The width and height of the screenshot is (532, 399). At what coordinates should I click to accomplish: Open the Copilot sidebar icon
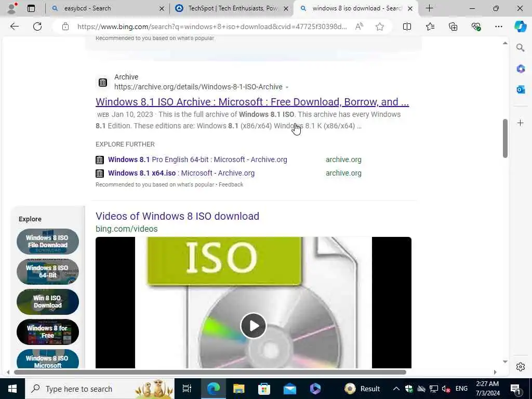point(521,26)
